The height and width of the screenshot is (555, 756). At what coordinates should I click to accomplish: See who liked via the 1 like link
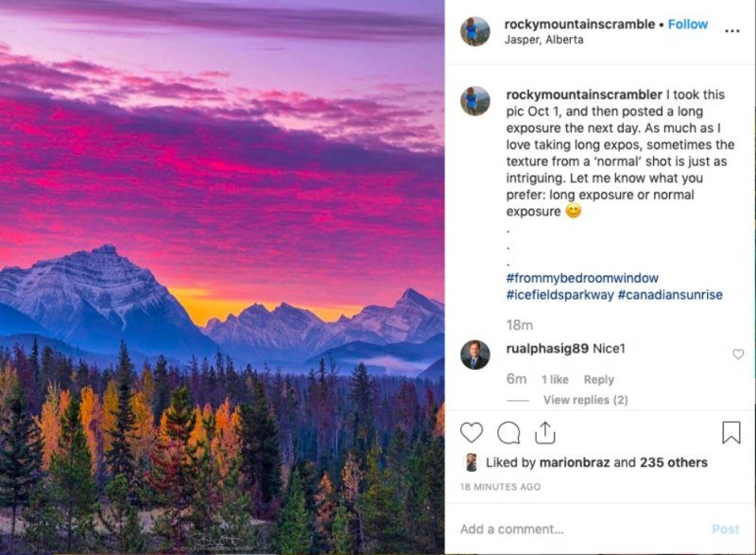point(554,377)
